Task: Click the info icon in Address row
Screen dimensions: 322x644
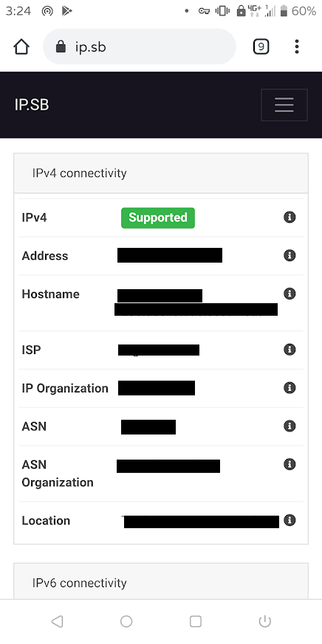Action: pos(290,255)
